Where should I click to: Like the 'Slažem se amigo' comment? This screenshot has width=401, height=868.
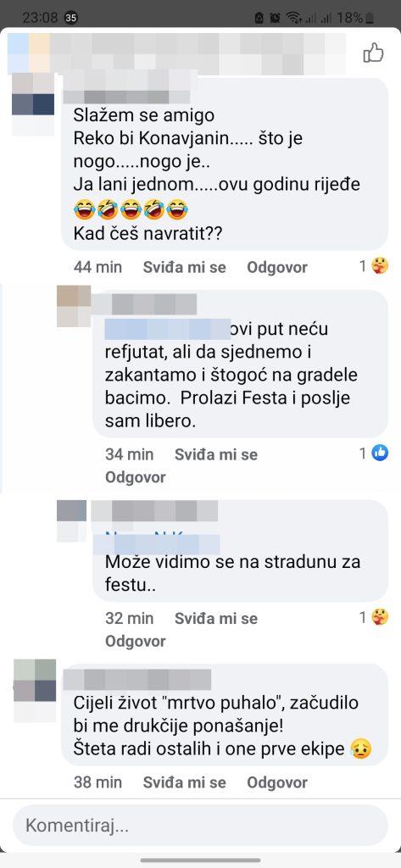185,267
